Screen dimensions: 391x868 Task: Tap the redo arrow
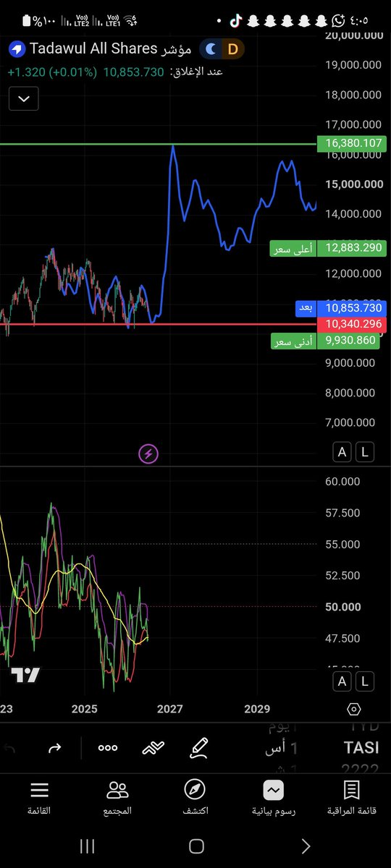pyautogui.click(x=55, y=748)
